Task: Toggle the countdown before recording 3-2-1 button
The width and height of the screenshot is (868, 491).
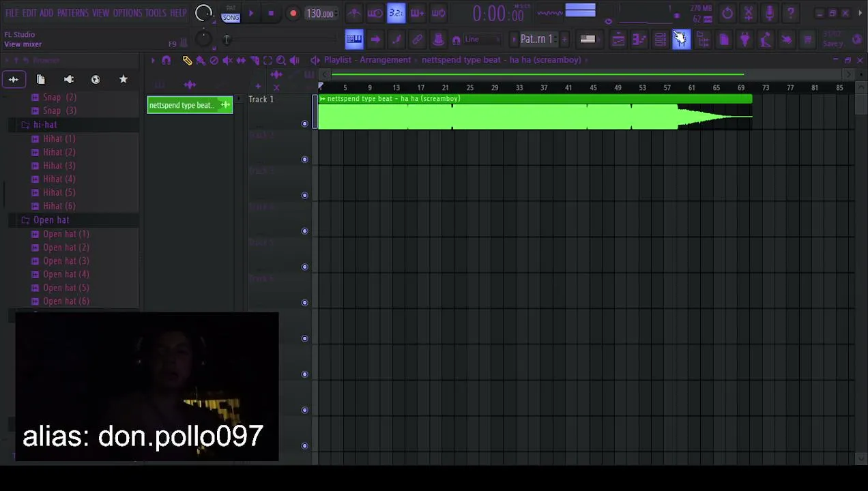Action: 396,13
